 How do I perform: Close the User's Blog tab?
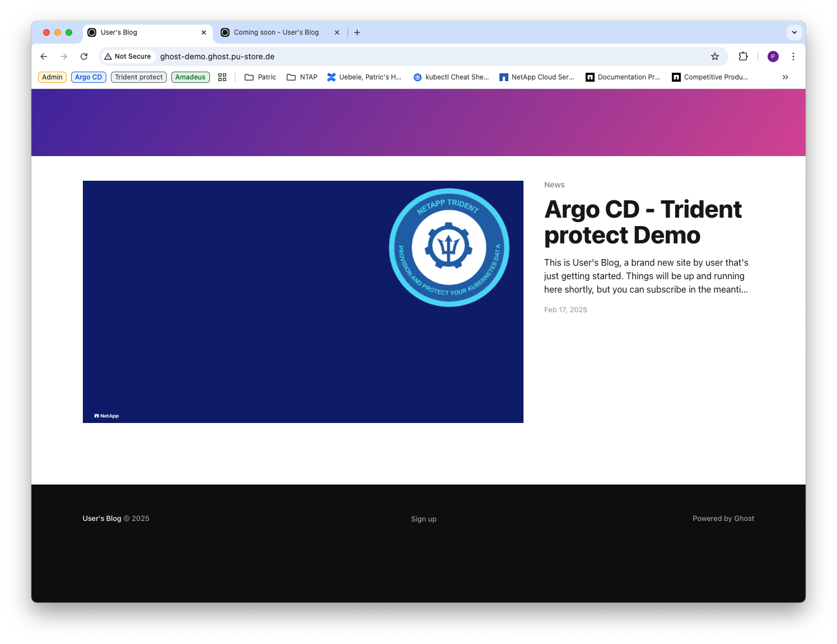pyautogui.click(x=204, y=32)
